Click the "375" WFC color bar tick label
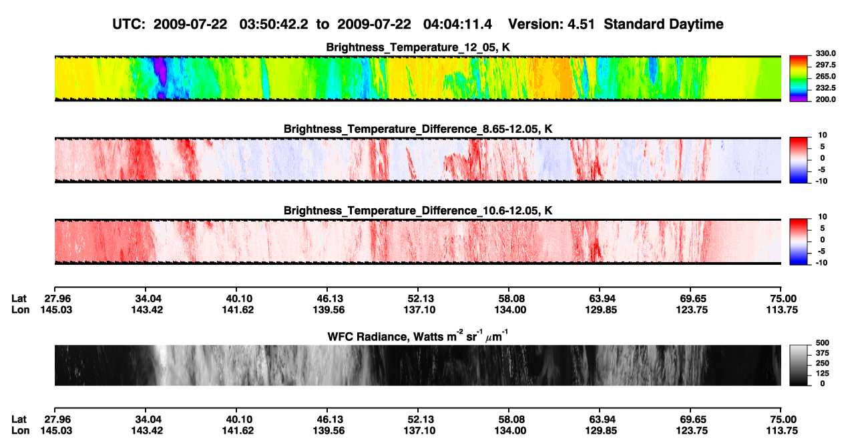This screenshot has height=445, width=868. click(822, 354)
